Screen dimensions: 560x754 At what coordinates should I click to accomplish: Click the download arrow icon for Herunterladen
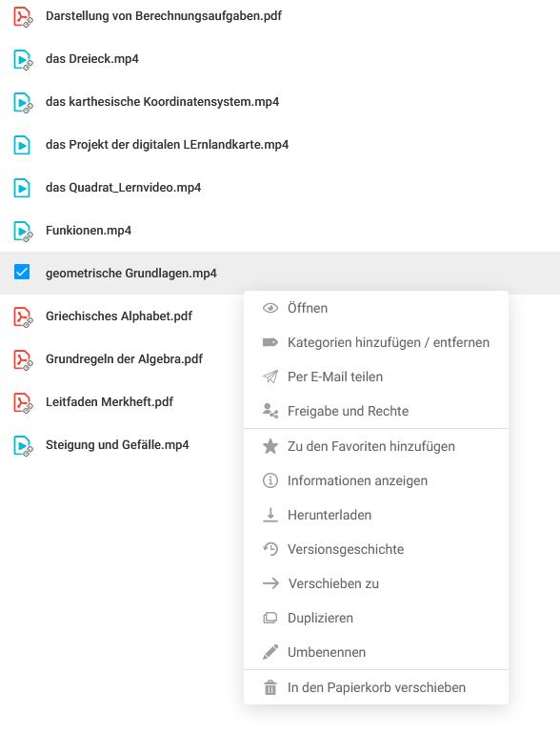[270, 515]
